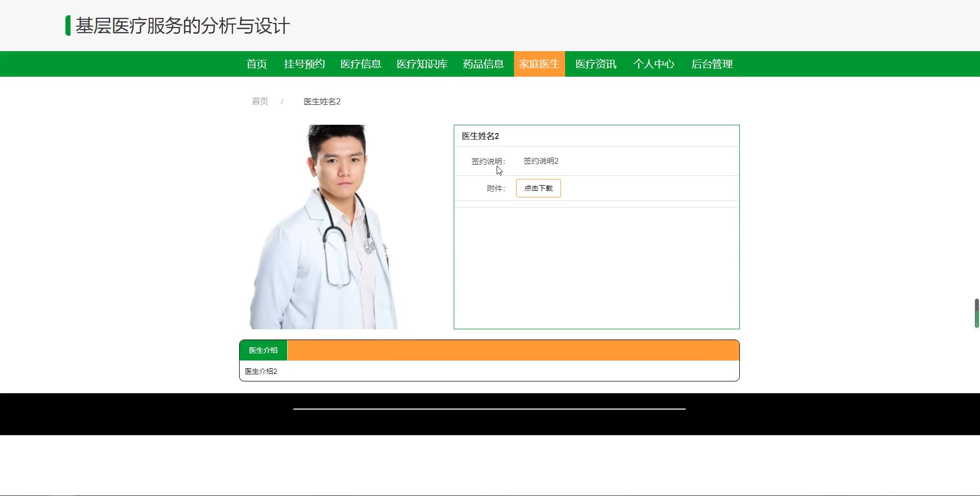Viewport: 980px width, 496px height.
Task: Open the 药品信息 section
Action: tap(483, 64)
